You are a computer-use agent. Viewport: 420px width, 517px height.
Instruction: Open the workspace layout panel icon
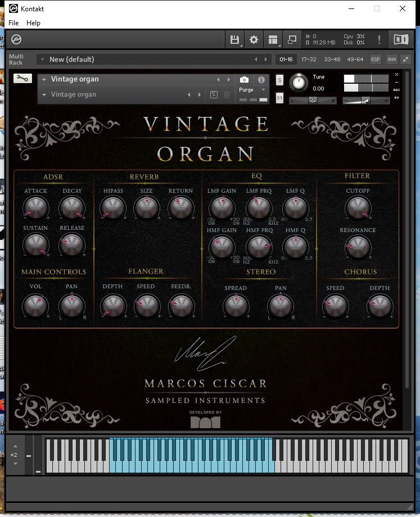click(x=273, y=39)
